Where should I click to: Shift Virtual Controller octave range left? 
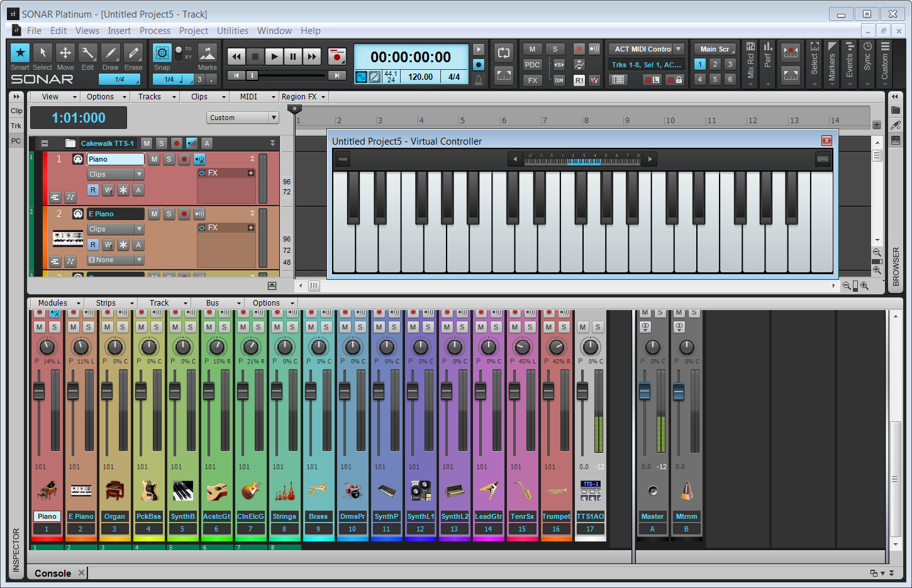515,159
